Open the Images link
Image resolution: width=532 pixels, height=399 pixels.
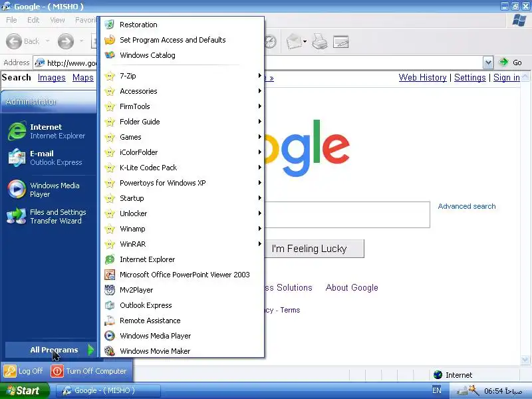[x=52, y=78]
